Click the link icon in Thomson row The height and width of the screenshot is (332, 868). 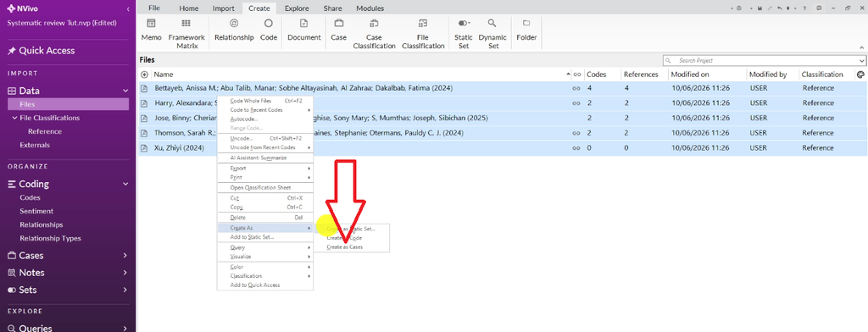pyautogui.click(x=576, y=133)
